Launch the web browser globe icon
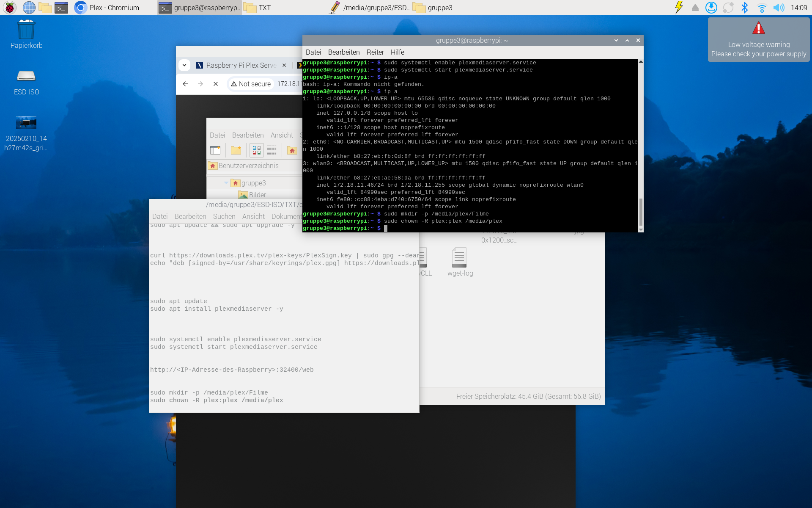This screenshot has height=508, width=812. 29,8
